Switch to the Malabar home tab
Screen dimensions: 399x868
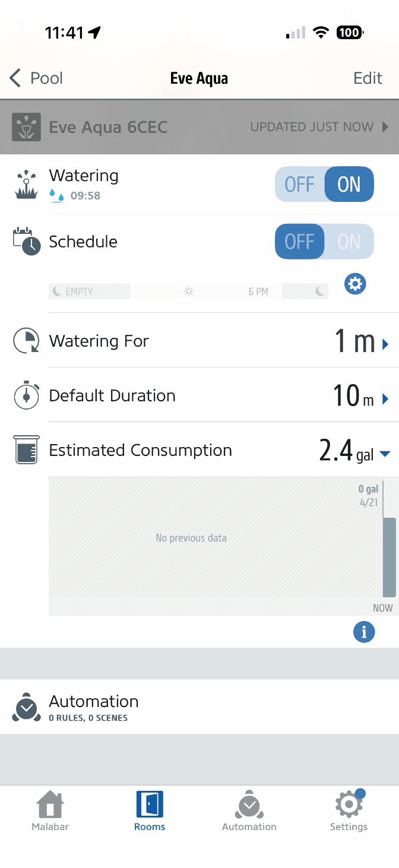pos(50,812)
